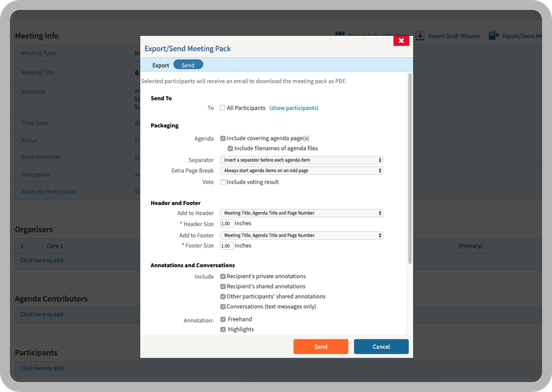Close the Export/Send Meeting Pack dialog
The width and height of the screenshot is (552, 392).
click(x=401, y=41)
